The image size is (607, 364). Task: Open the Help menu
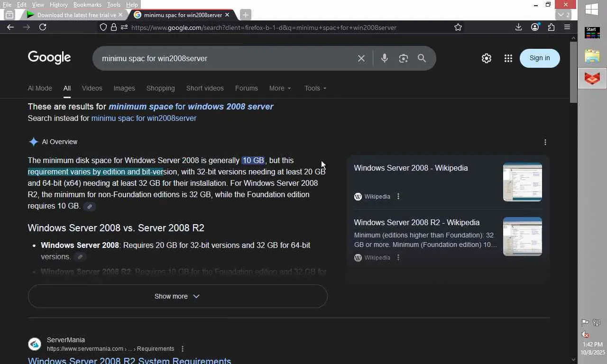click(x=132, y=5)
